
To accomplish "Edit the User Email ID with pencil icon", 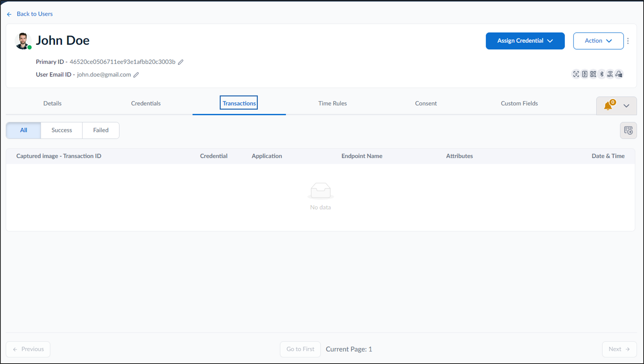I will tap(136, 75).
